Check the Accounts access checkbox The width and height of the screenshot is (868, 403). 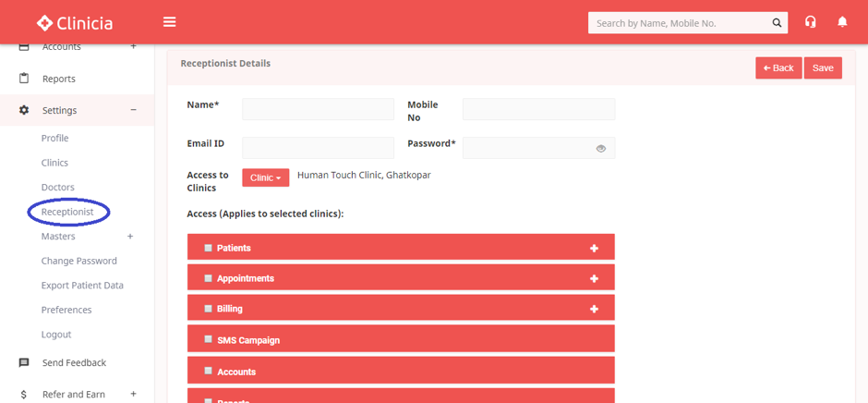click(x=208, y=371)
